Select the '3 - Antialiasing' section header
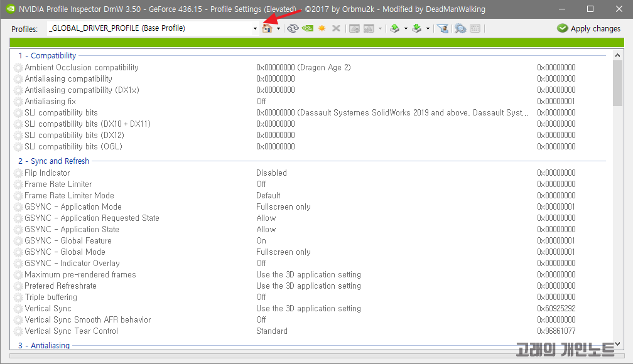 pos(44,345)
